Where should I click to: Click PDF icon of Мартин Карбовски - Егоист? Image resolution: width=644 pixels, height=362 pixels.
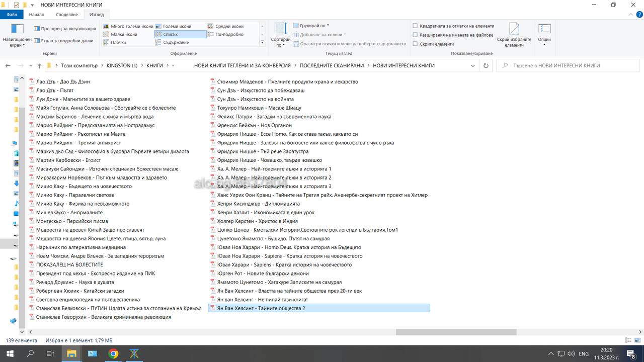click(x=32, y=160)
